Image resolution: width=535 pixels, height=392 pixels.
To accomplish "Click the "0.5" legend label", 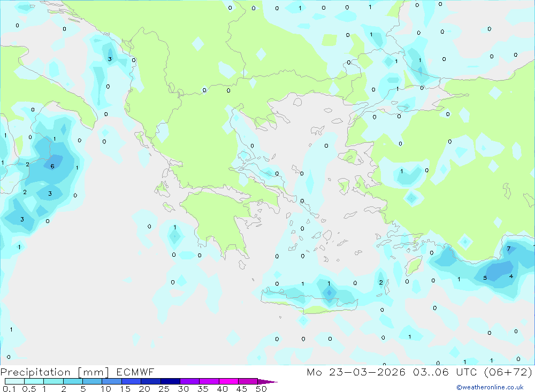I will (29, 389).
